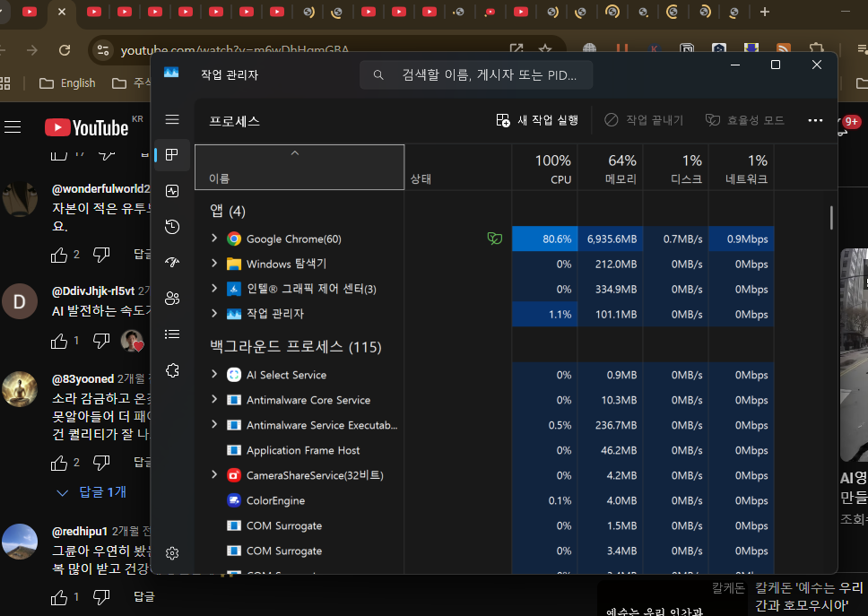
Task: Reload the page in Chrome
Action: point(65,50)
